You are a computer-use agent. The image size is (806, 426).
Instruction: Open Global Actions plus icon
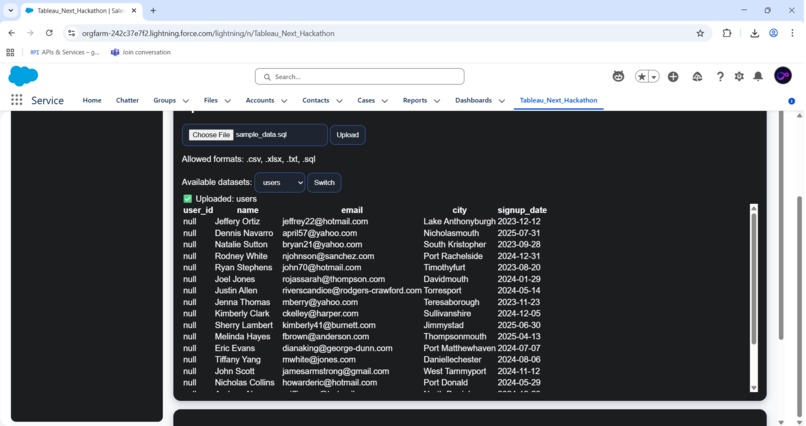[x=673, y=77]
